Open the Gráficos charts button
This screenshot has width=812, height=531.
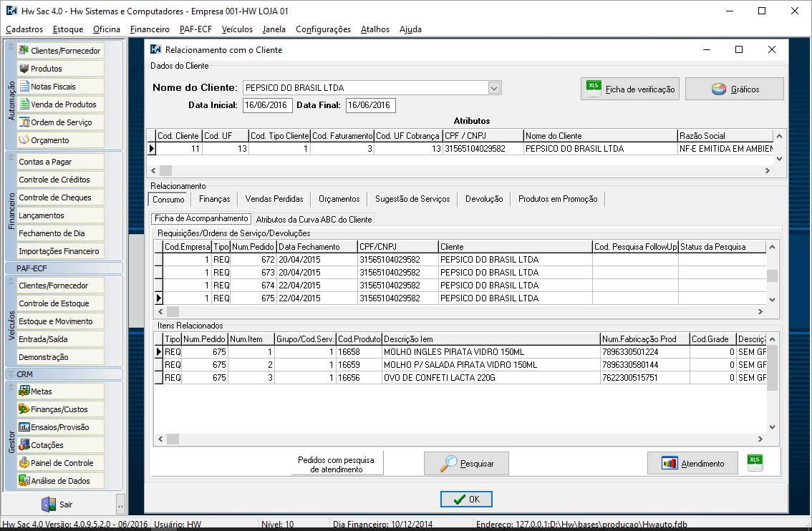[x=735, y=89]
